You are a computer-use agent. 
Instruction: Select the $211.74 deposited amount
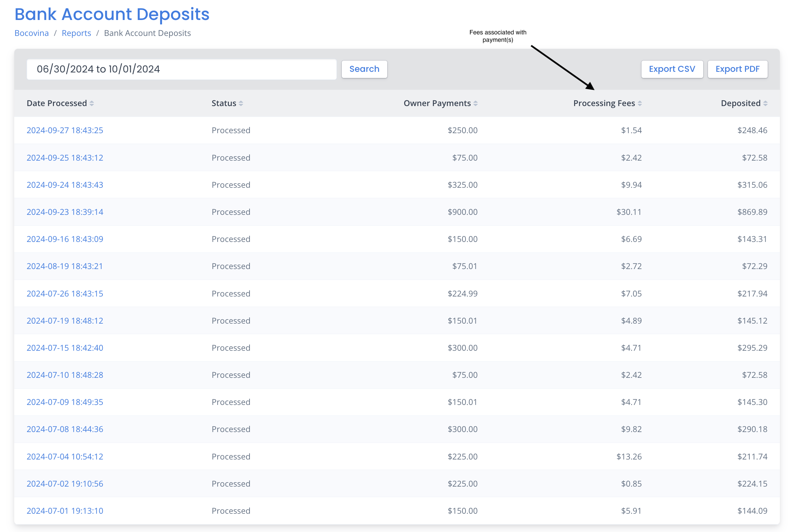click(752, 456)
